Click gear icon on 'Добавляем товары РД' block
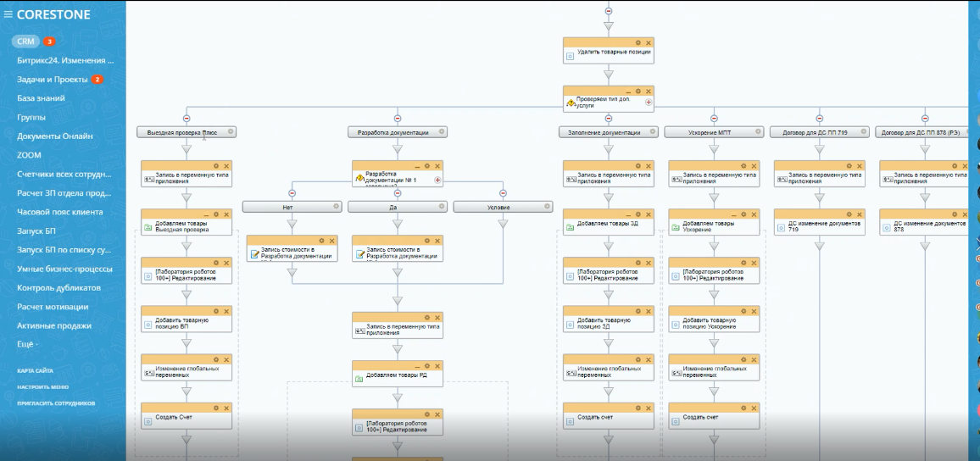 [426, 365]
